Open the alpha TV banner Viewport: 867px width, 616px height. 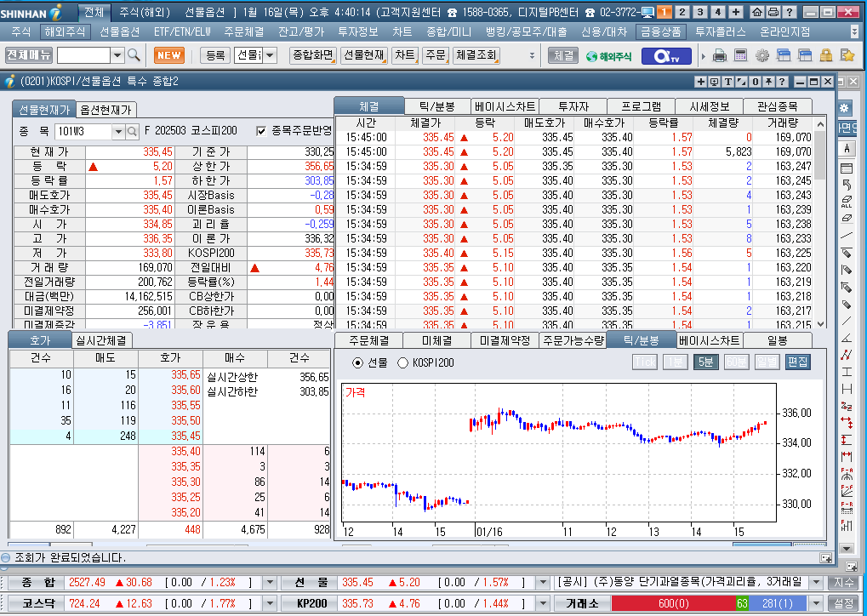click(x=666, y=56)
